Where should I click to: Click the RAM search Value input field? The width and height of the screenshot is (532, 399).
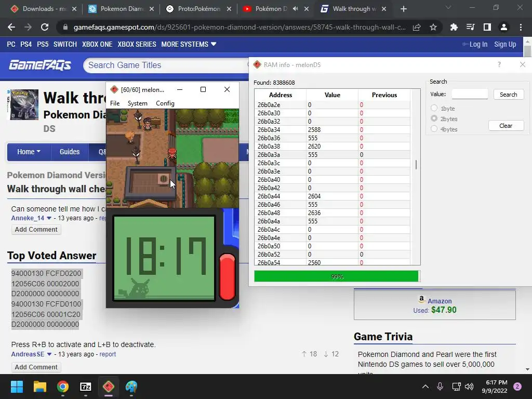(470, 94)
